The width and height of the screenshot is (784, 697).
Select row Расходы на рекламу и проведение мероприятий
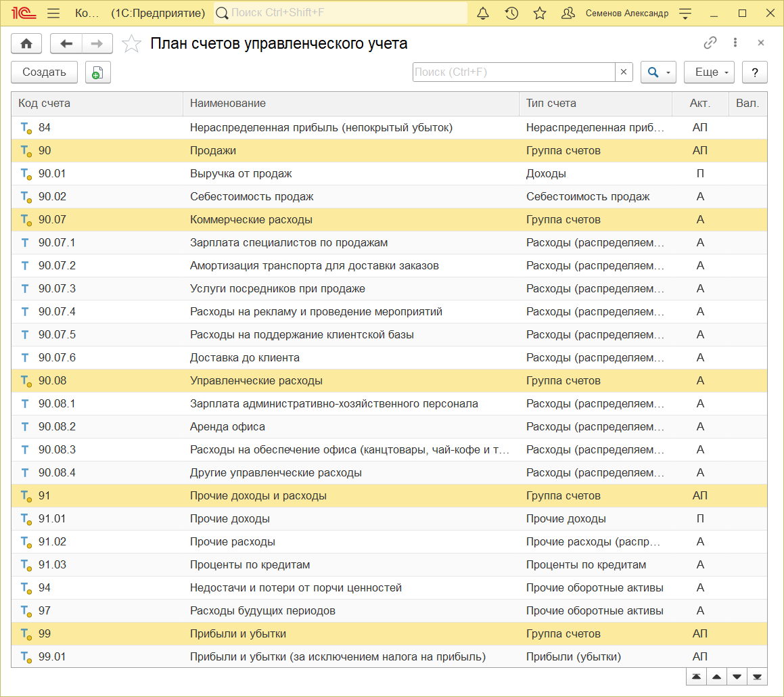pyautogui.click(x=389, y=312)
